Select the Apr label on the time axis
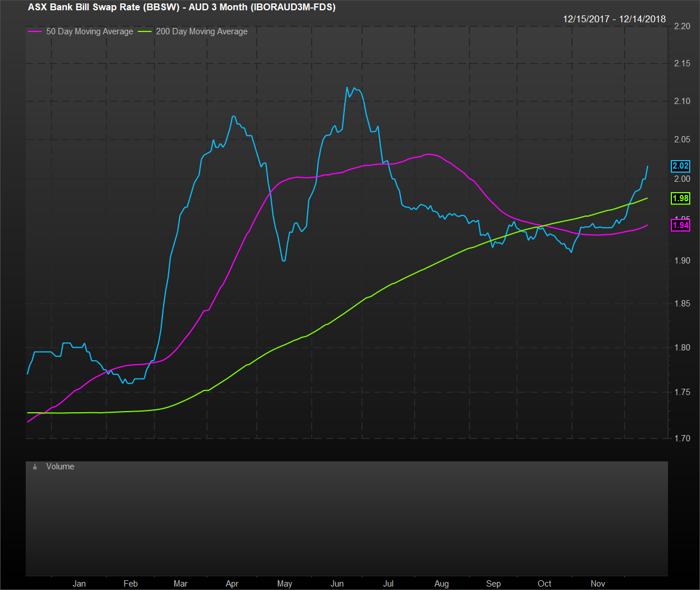 tap(232, 584)
